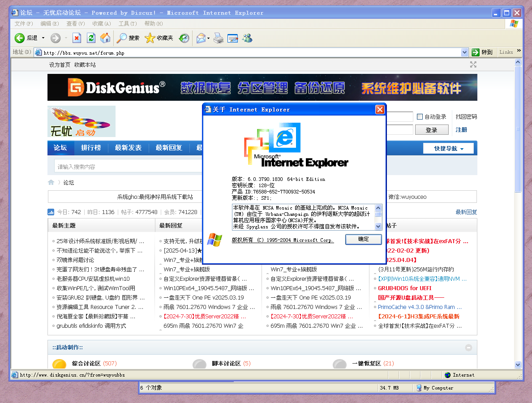Select the 论坛 navigation tab
This screenshot has height=403, width=532.
(x=60, y=148)
